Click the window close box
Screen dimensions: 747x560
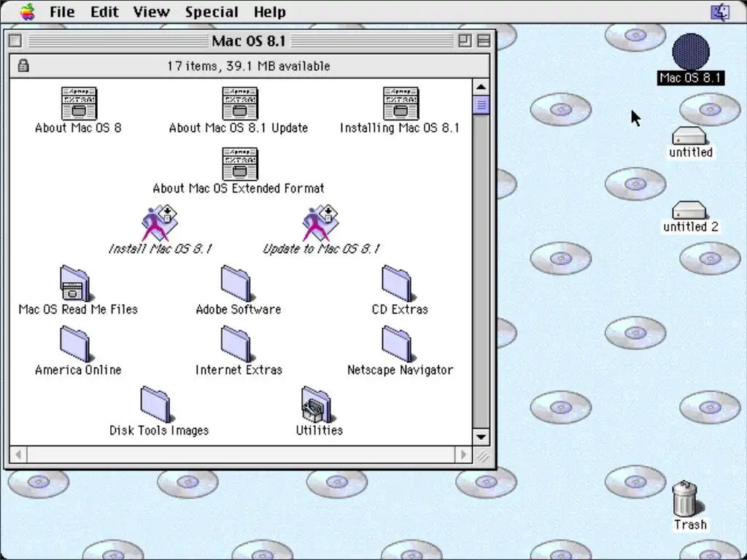coord(15,41)
